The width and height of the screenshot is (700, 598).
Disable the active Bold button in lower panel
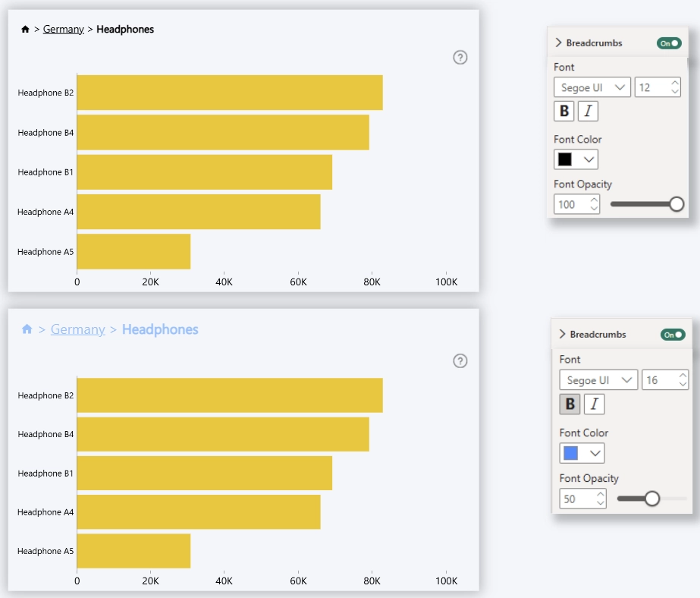pyautogui.click(x=570, y=404)
